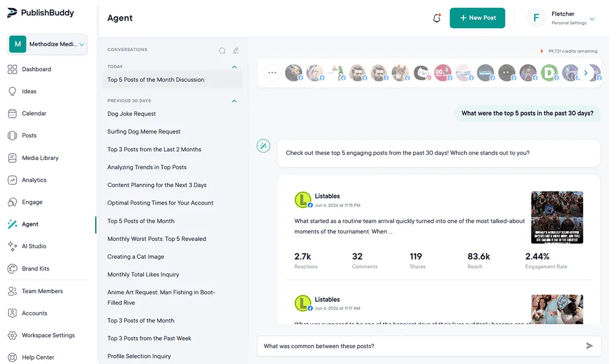Go to the Ideas section
The image size is (609, 364).
[29, 91]
